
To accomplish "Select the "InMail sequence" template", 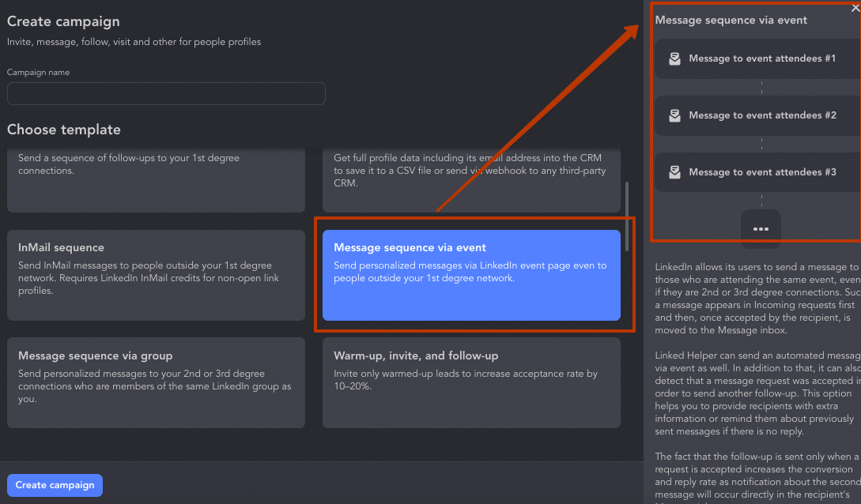I will (x=156, y=274).
